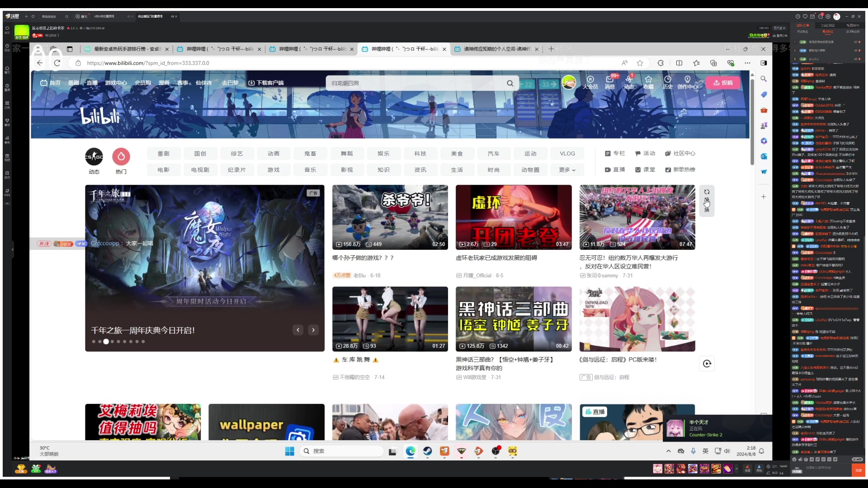Open 首页 in the bilibili top nav

point(51,83)
